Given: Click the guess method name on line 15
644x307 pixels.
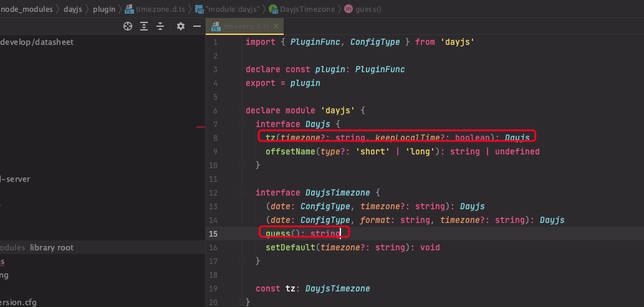Looking at the screenshot, I should click(277, 234).
